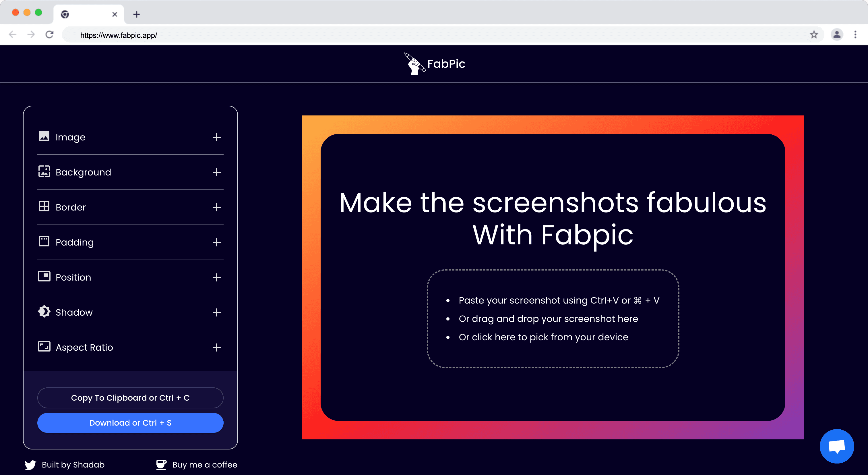
Task: Reload the page
Action: (x=50, y=35)
